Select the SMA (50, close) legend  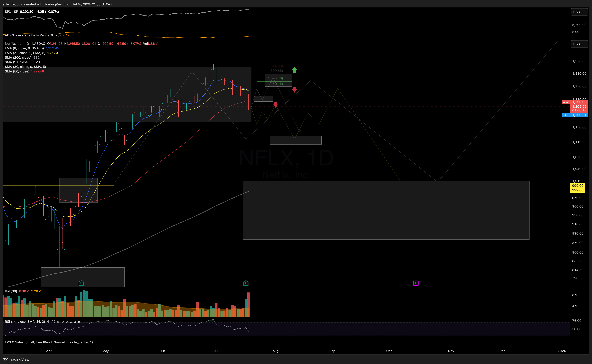tap(17, 71)
